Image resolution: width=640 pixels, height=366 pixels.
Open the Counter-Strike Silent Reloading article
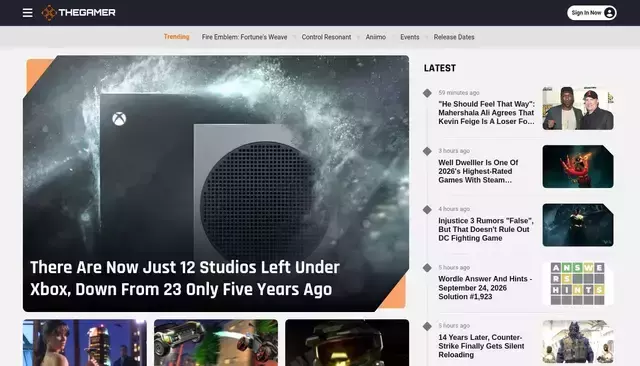click(481, 346)
